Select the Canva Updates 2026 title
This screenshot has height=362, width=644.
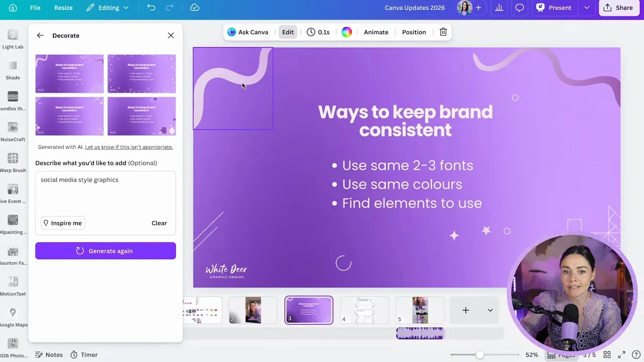(x=415, y=8)
